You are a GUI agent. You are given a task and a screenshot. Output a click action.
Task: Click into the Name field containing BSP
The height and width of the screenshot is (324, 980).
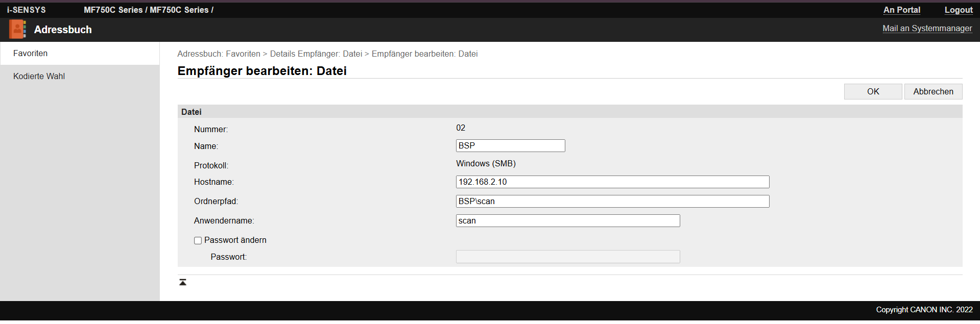point(510,145)
